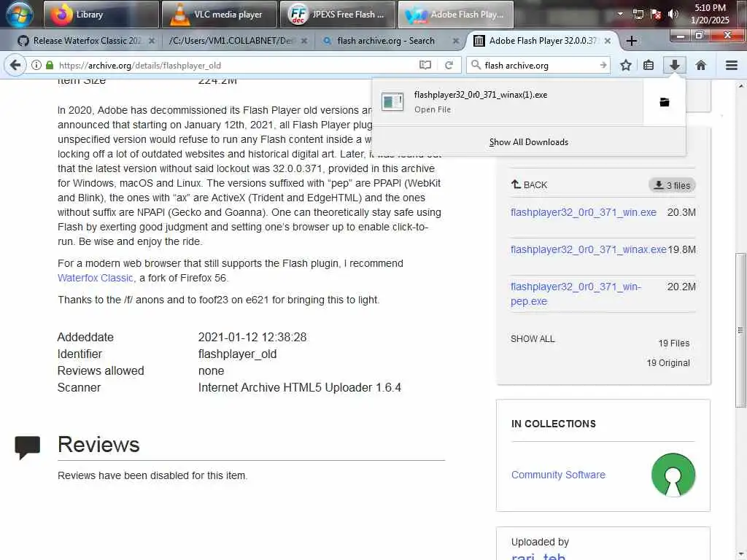Go to the browser Home page
The width and height of the screenshot is (747, 560).
(x=701, y=65)
